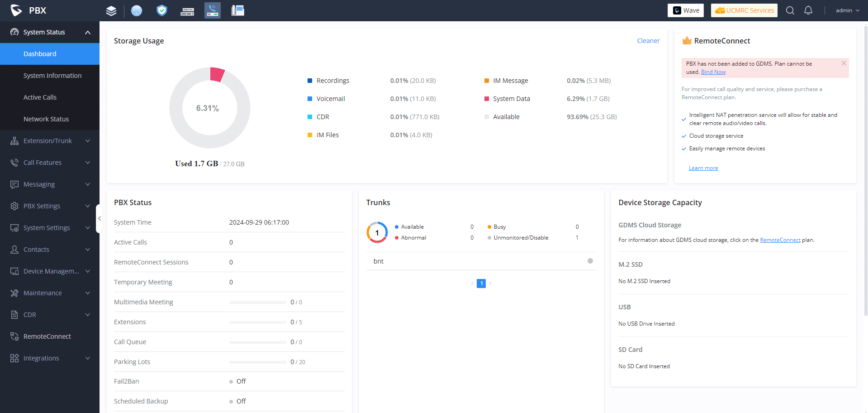Click the Cleaner link in Storage Usage

(648, 41)
